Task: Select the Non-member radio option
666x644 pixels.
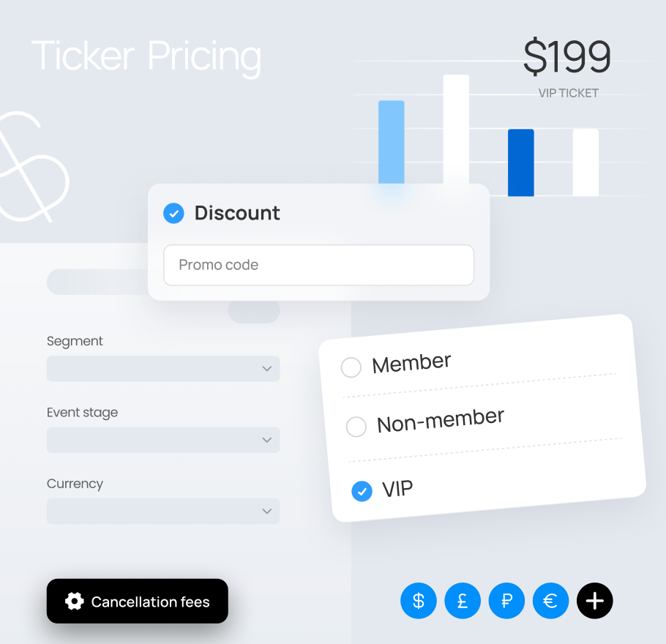Action: click(x=356, y=427)
